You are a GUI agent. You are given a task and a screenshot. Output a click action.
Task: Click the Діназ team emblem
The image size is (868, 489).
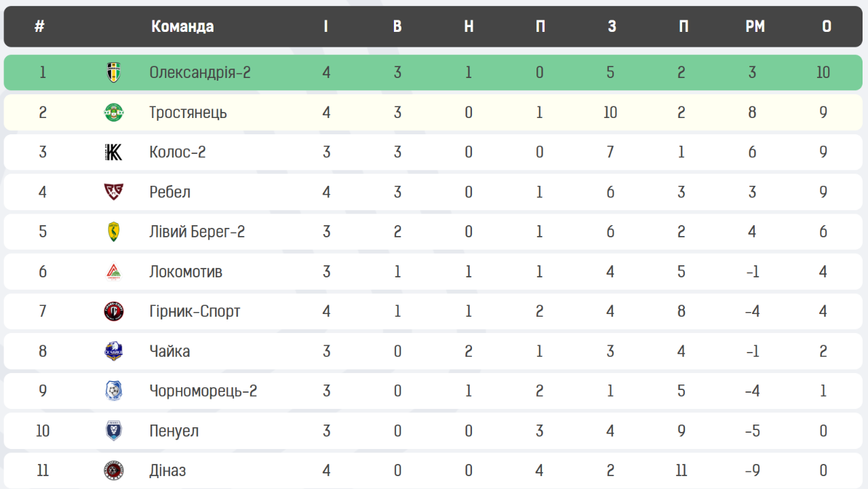click(x=113, y=471)
